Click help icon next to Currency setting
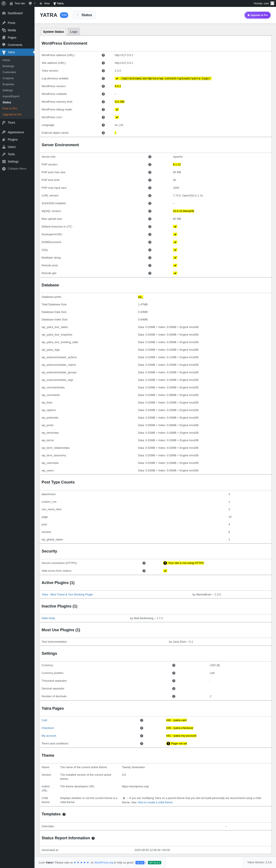 tap(174, 666)
